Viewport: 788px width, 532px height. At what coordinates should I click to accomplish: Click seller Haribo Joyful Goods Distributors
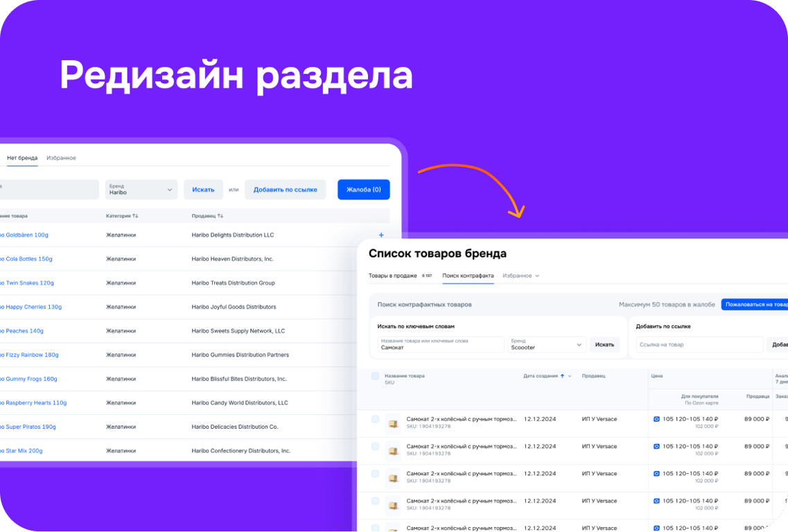234,307
